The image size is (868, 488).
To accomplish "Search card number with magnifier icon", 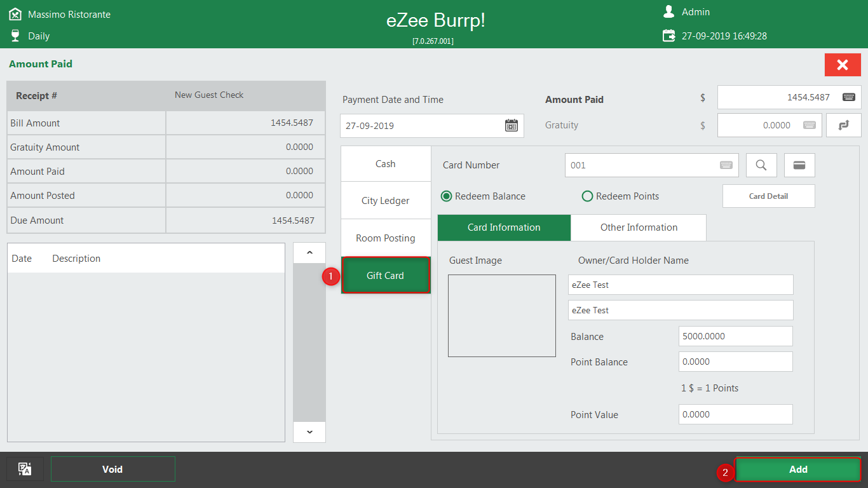I will (x=761, y=165).
